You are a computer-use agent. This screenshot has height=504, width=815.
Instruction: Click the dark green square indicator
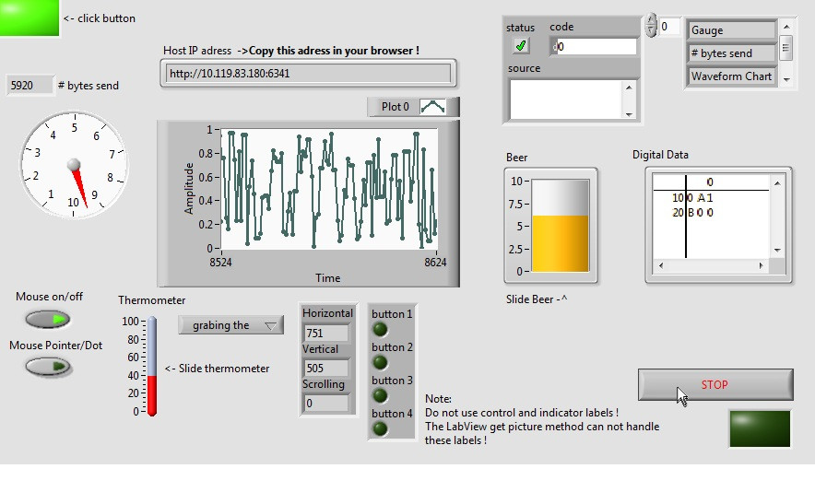pos(759,430)
